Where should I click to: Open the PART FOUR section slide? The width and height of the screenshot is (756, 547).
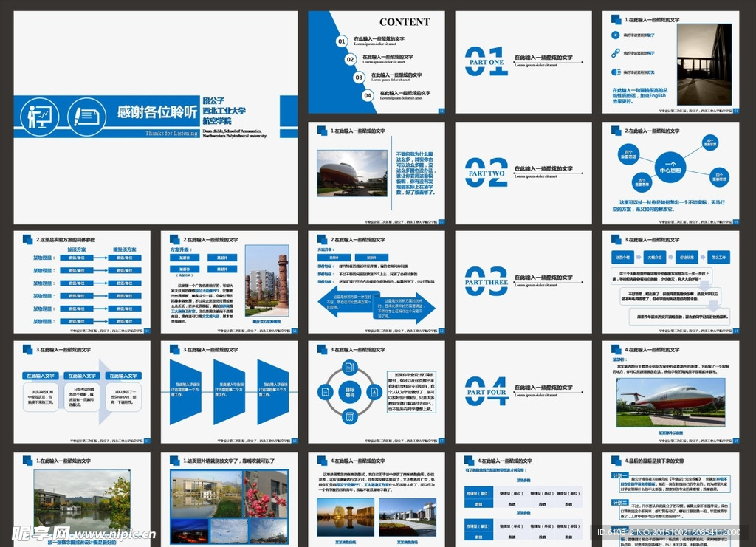(x=523, y=392)
